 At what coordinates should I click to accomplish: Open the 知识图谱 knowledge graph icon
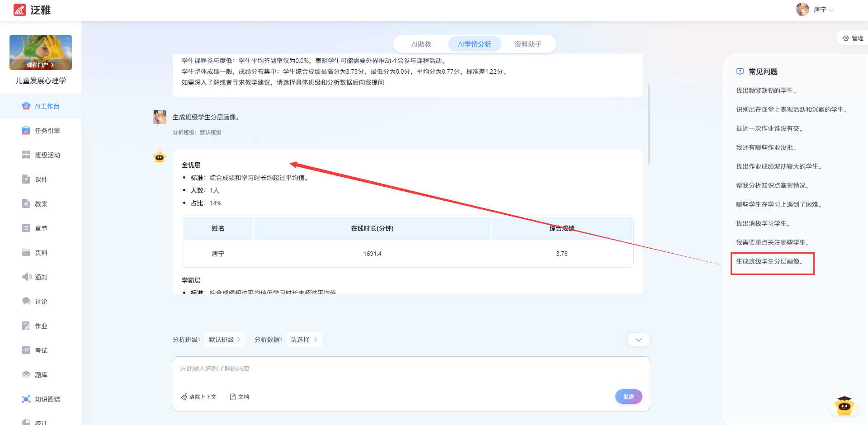[x=26, y=399]
